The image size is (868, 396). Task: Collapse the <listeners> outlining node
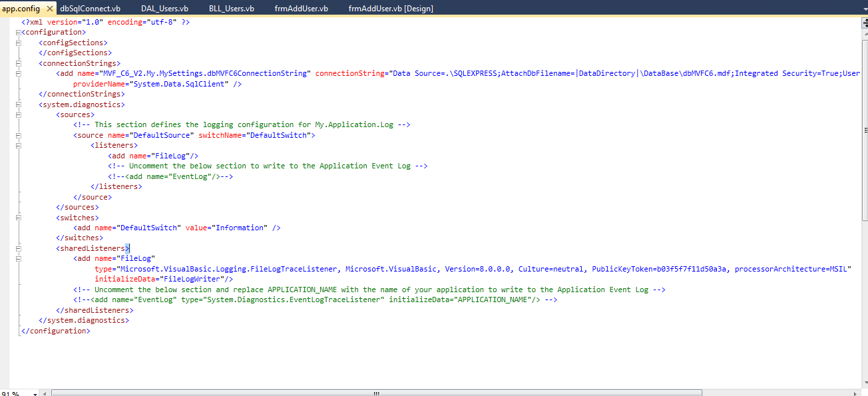[x=19, y=145]
